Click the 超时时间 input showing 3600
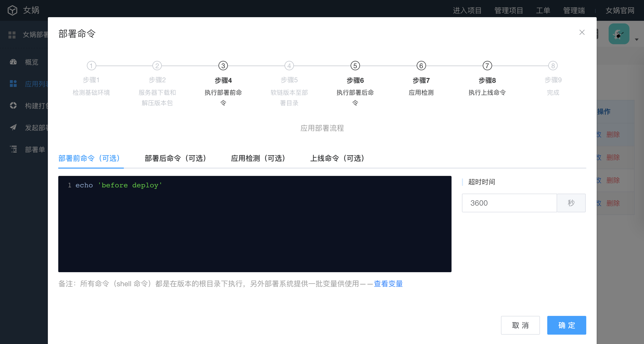The height and width of the screenshot is (344, 644). click(509, 203)
